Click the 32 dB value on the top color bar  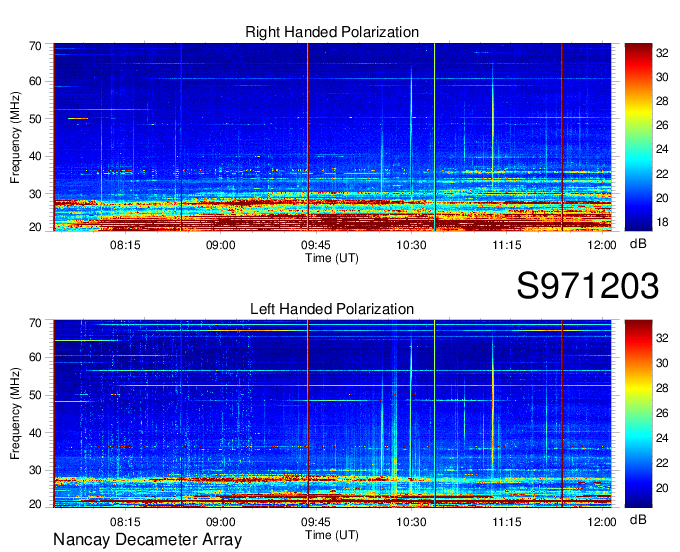(662, 53)
